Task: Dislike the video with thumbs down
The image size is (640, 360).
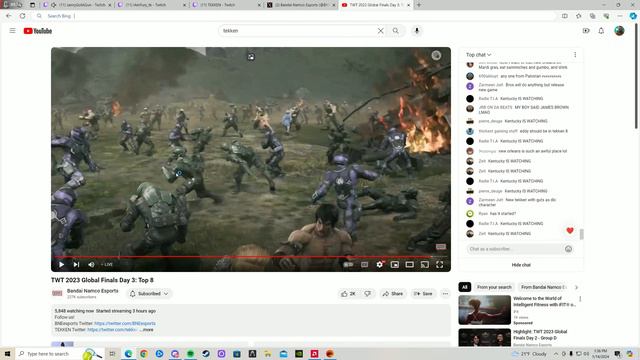Action: (x=368, y=293)
